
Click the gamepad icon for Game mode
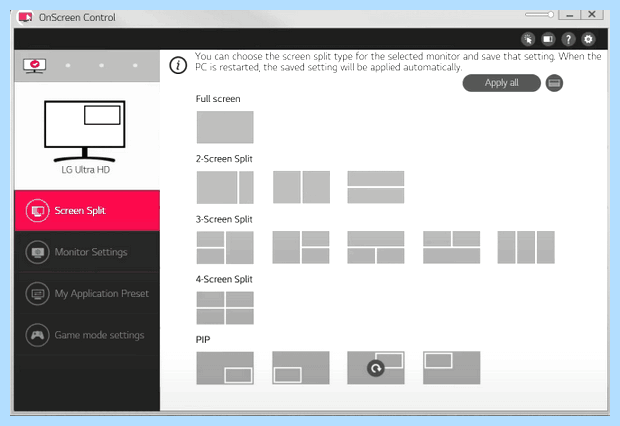tap(38, 335)
